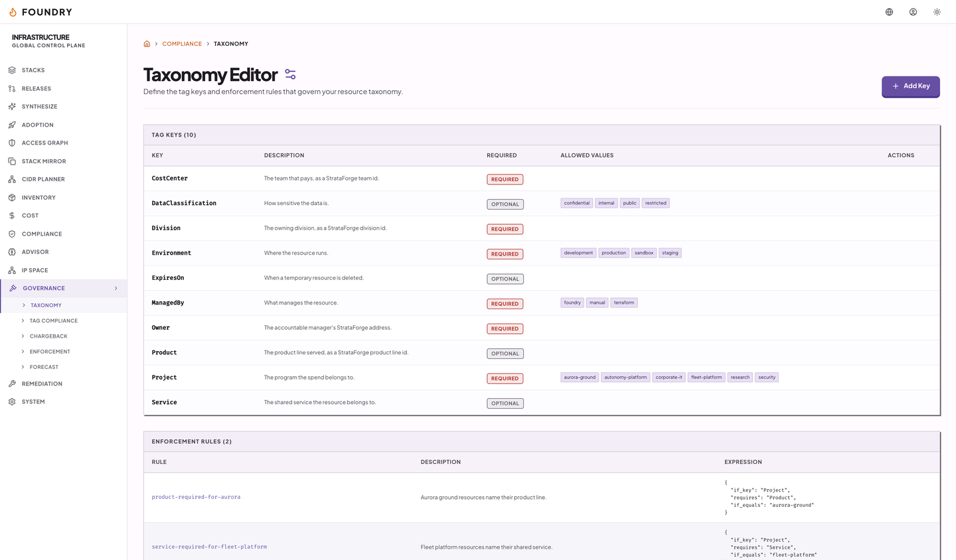Open System in the sidebar
The width and height of the screenshot is (956, 560).
[x=63, y=402]
